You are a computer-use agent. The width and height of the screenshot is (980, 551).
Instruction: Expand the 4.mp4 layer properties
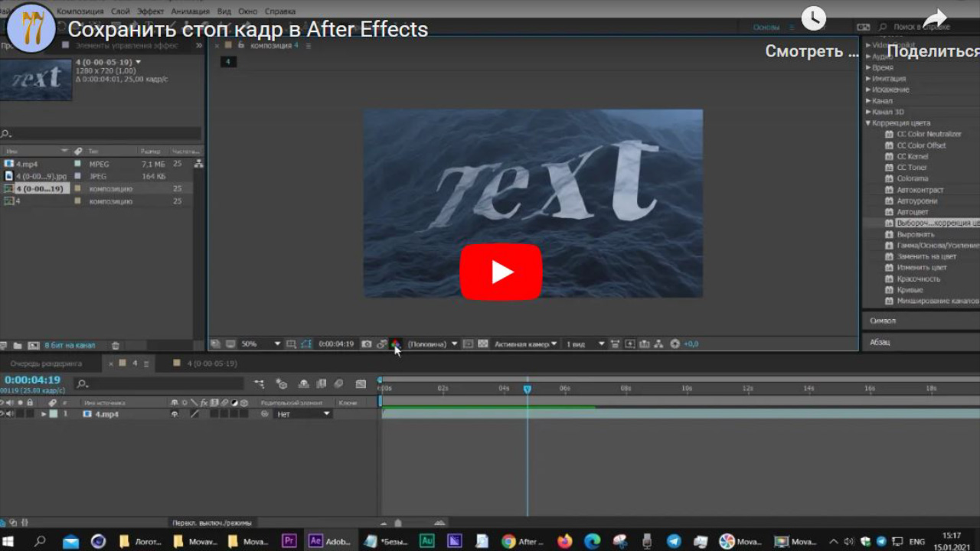(x=44, y=414)
